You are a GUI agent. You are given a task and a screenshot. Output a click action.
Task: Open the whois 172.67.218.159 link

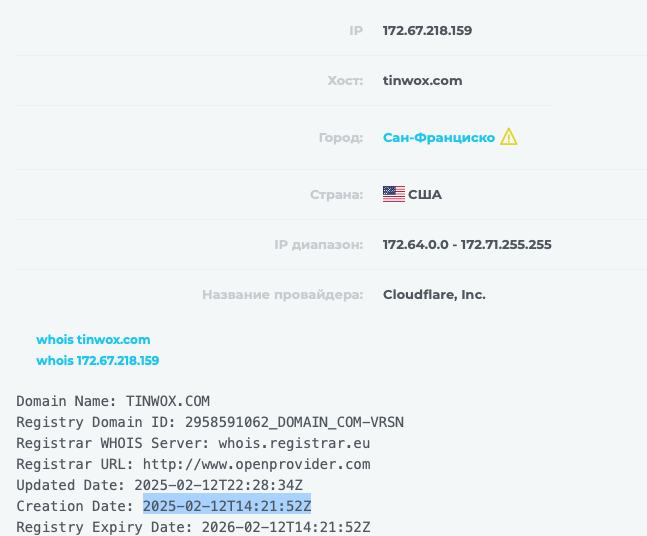98,360
